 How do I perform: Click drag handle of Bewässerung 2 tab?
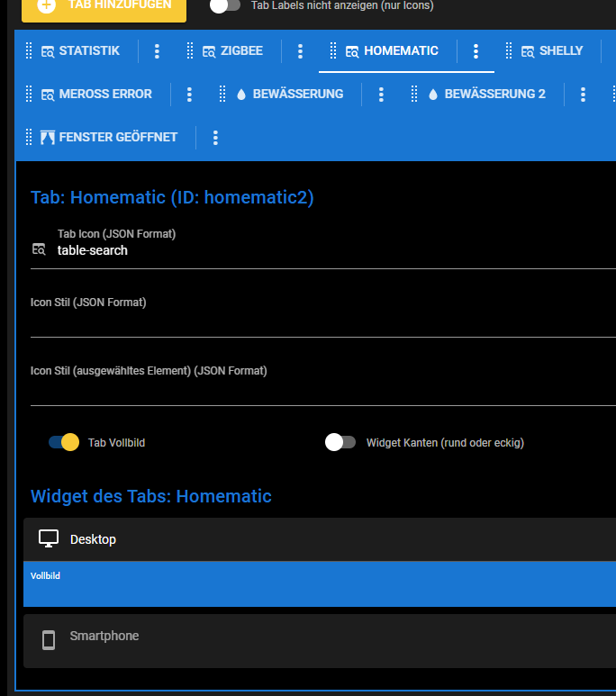click(414, 95)
